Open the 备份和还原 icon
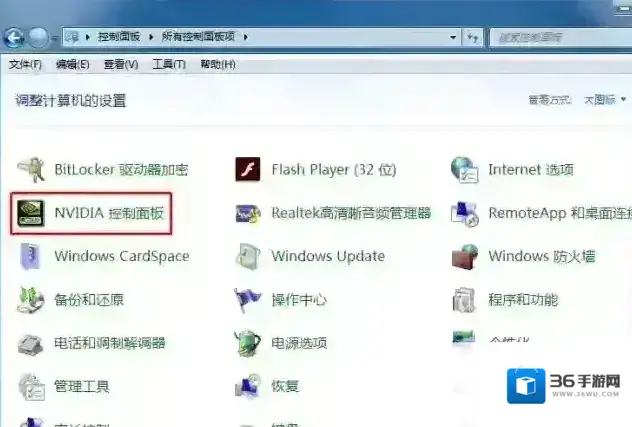The width and height of the screenshot is (632, 427). [x=31, y=300]
